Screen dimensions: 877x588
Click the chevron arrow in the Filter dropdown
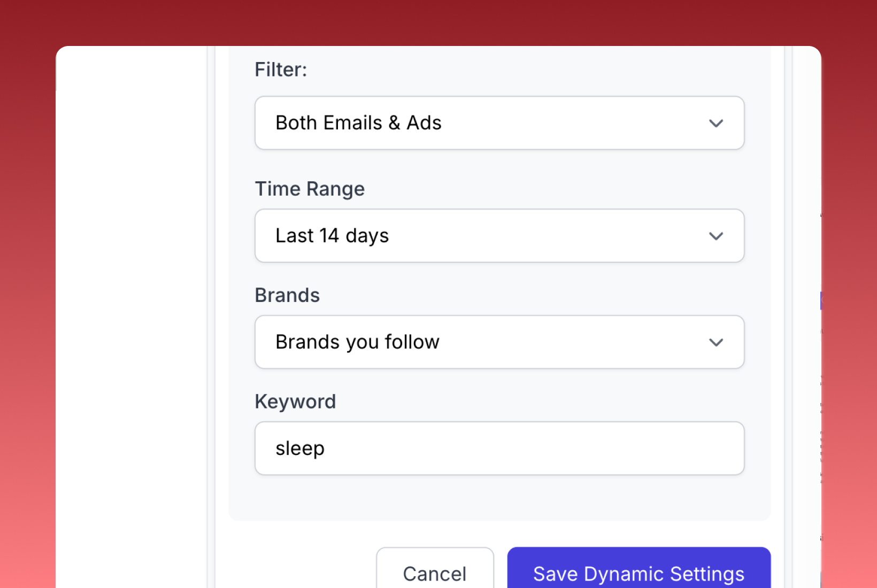pyautogui.click(x=716, y=123)
